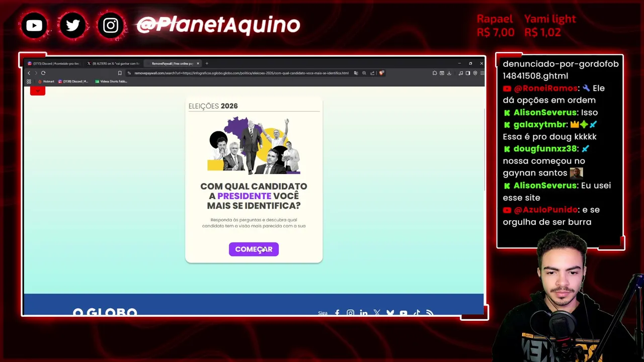
Task: Click the "Yami light R$ 1,02" donation text
Action: pos(550,26)
